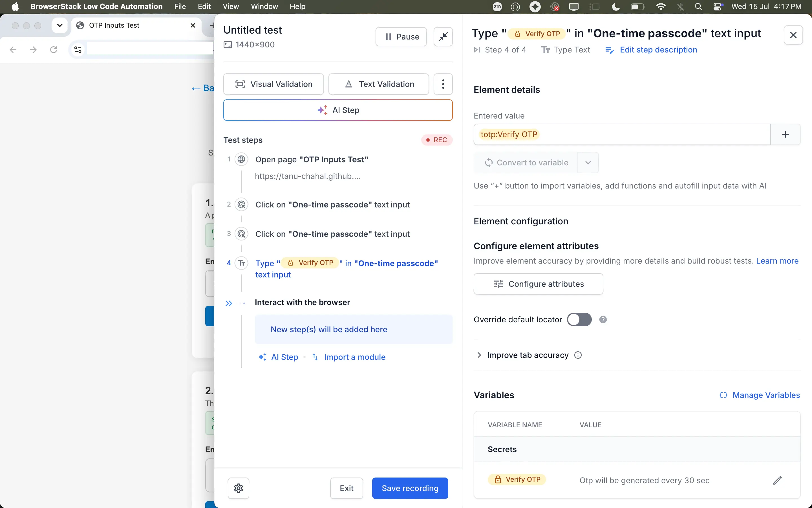Click info icon beside Improve tab accuracy
The width and height of the screenshot is (812, 508).
pyautogui.click(x=578, y=355)
